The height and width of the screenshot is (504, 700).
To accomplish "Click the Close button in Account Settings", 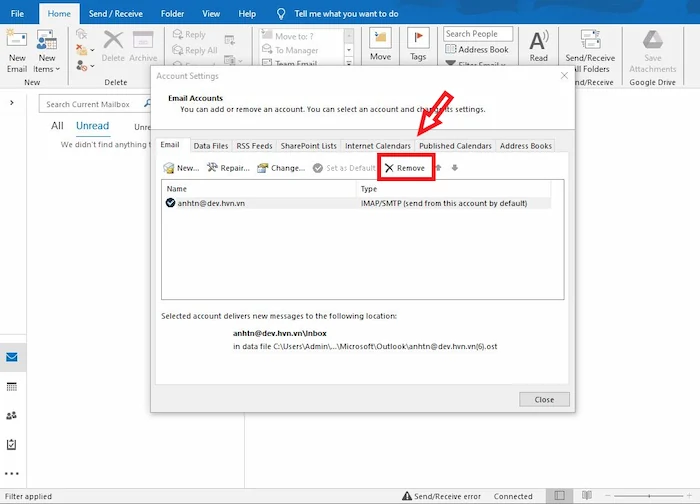I will (544, 400).
